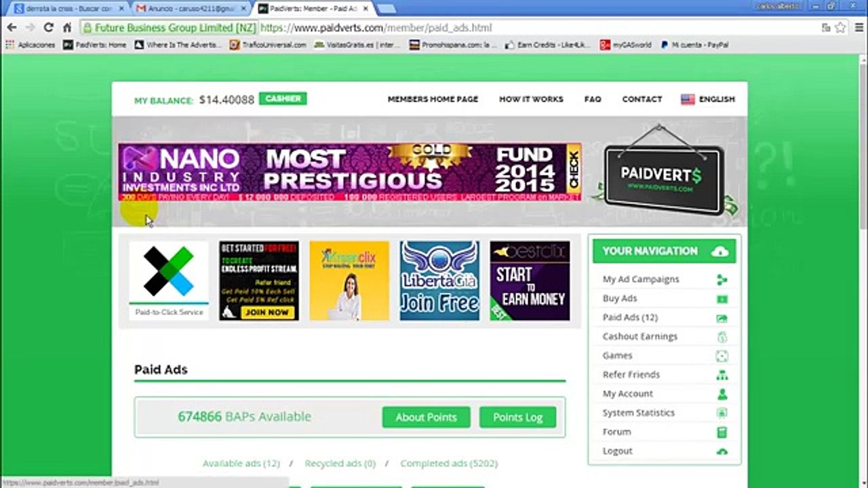Screen dimensions: 868x488
Task: Open the Aplicaciones apps shortcut
Action: coord(31,45)
